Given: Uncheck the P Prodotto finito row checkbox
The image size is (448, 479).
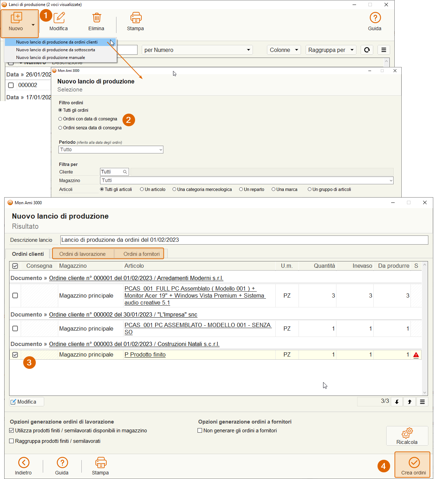Looking at the screenshot, I should point(15,355).
